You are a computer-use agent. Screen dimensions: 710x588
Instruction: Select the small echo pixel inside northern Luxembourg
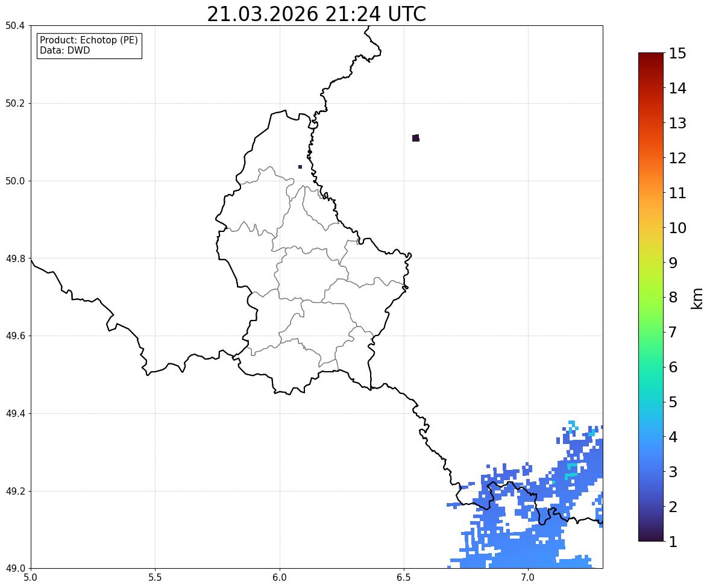(x=300, y=167)
